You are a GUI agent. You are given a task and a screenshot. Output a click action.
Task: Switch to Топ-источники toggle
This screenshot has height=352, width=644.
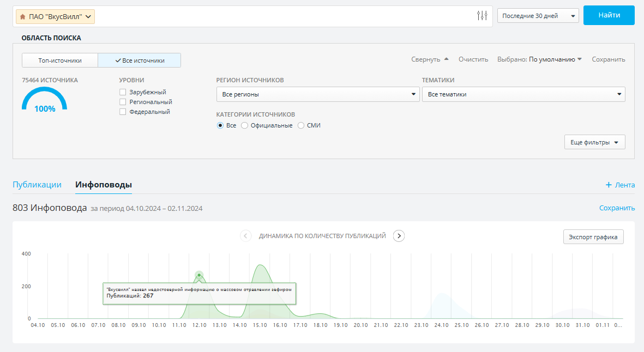pos(60,60)
